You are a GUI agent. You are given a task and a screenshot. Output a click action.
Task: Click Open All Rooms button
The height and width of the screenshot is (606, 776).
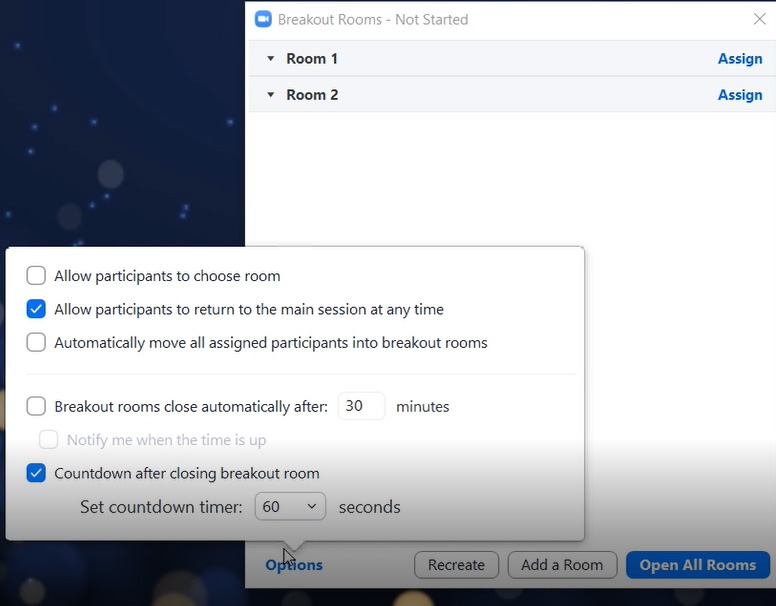point(698,565)
